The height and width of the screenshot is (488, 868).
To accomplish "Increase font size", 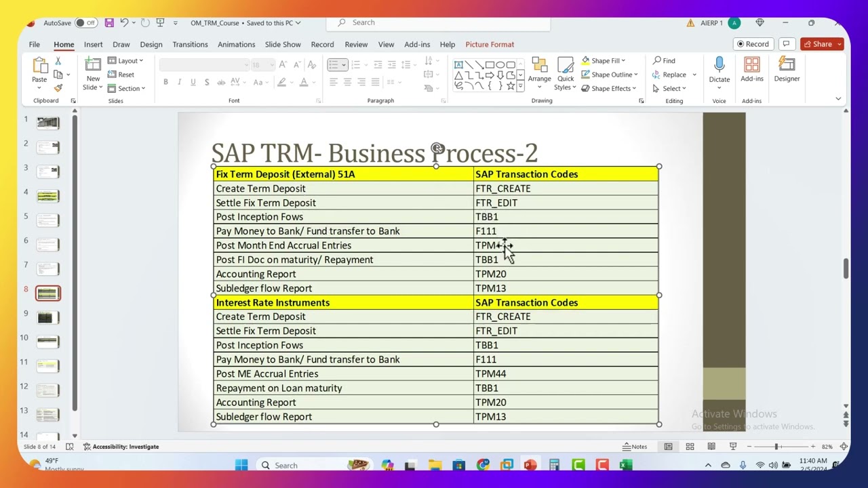I will coord(283,64).
